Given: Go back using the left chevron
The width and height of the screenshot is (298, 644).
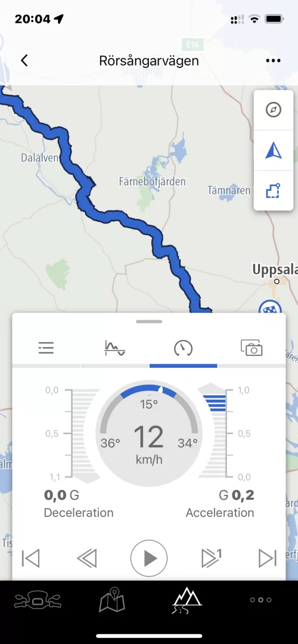Looking at the screenshot, I should pos(24,61).
